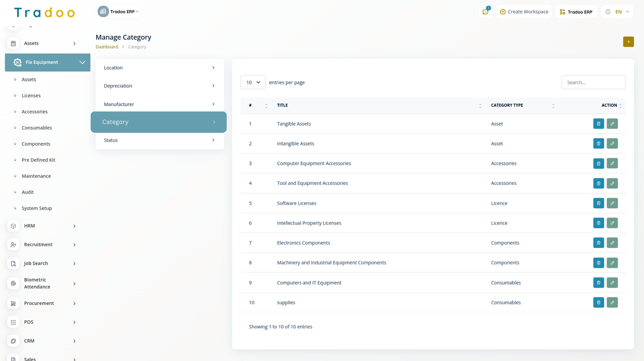The image size is (644, 361).
Task: Delete Computers and IT Equipment entry
Action: tap(598, 283)
